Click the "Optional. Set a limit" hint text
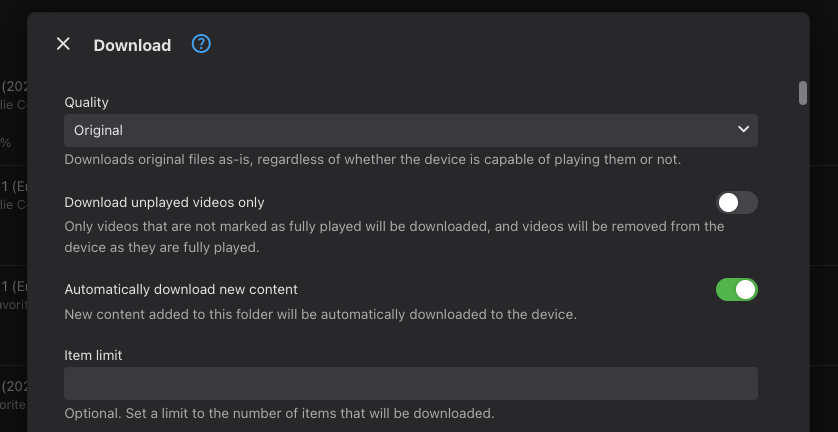 279,413
